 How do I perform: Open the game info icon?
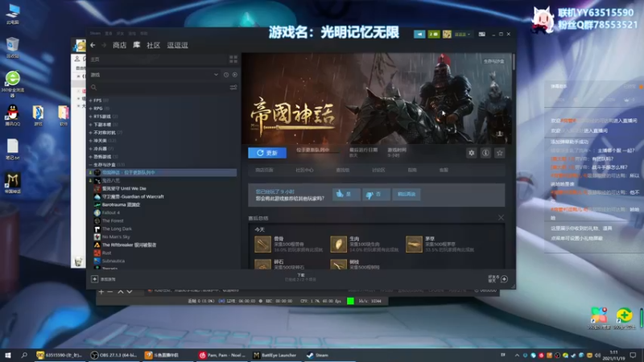click(x=485, y=153)
